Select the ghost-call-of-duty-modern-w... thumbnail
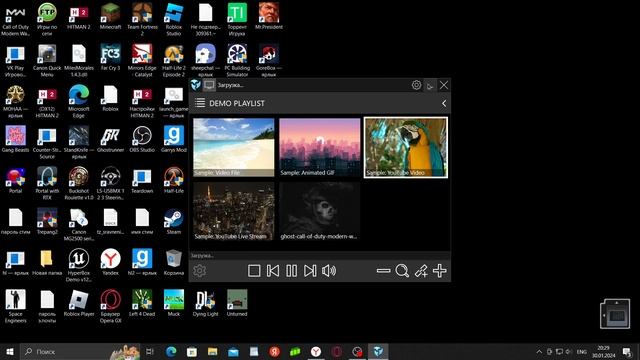Image resolution: width=640 pixels, height=360 pixels. pyautogui.click(x=320, y=211)
